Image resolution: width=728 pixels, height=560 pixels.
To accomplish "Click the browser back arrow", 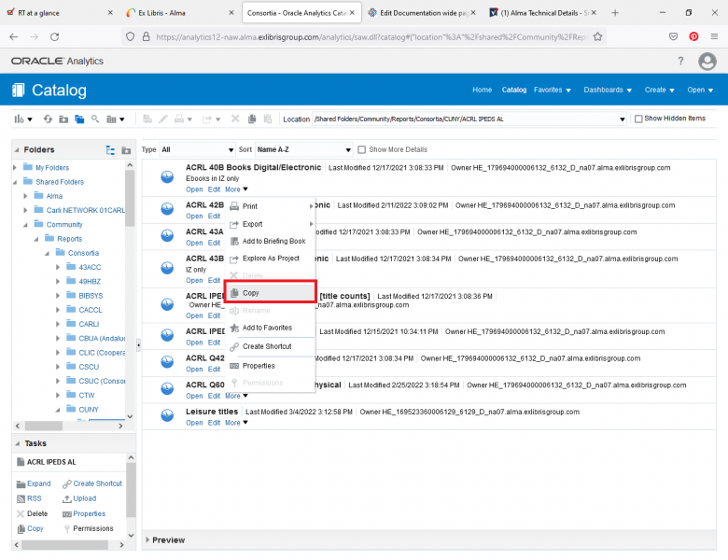I will pos(14,36).
